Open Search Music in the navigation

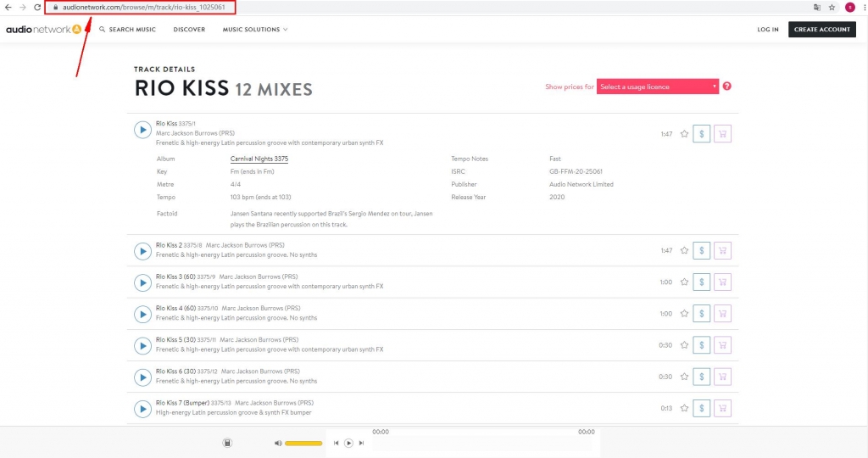pos(127,30)
